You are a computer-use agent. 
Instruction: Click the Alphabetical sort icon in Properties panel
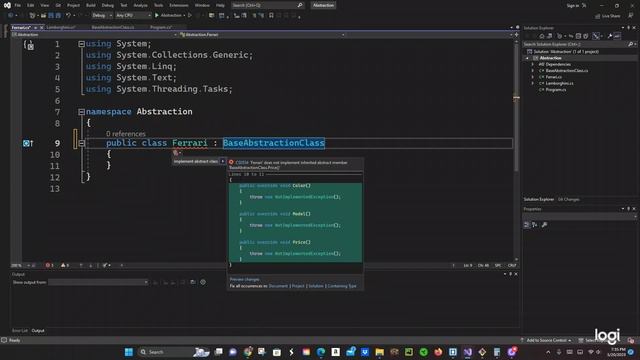click(x=534, y=225)
